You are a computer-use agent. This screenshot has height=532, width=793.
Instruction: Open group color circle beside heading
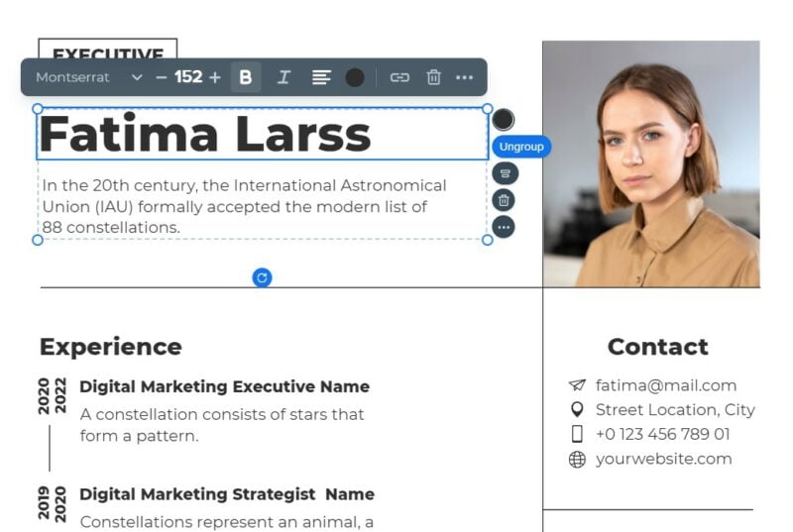[504, 120]
